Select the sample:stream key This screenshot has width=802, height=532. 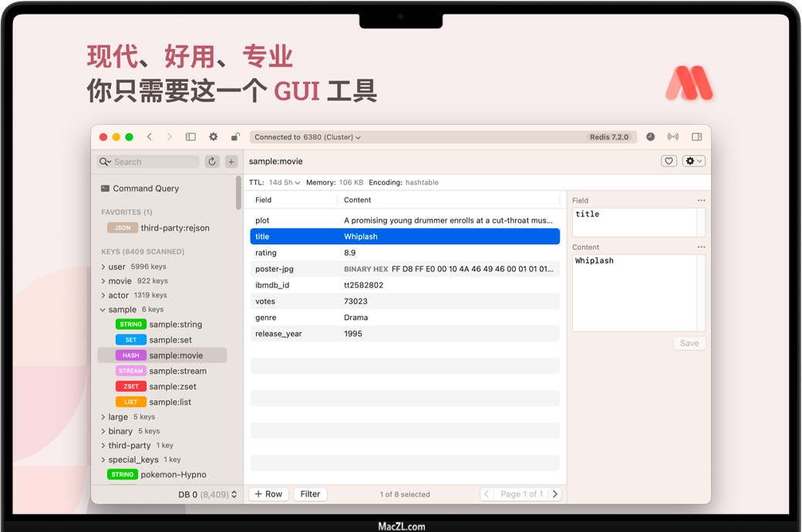(178, 371)
